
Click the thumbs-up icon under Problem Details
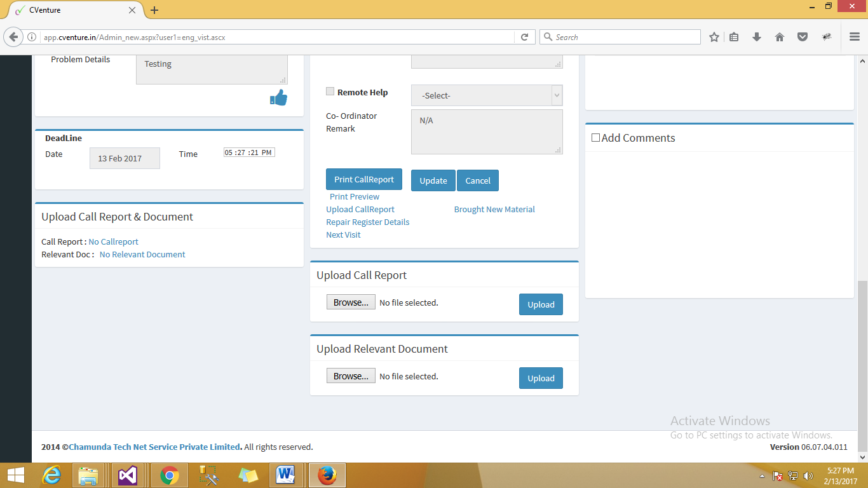point(278,98)
